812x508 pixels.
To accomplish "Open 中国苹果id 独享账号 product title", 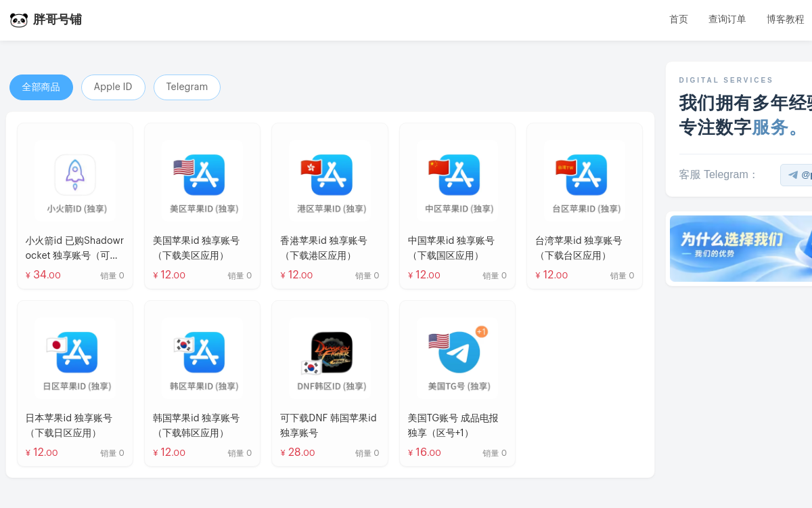I will (x=451, y=248).
